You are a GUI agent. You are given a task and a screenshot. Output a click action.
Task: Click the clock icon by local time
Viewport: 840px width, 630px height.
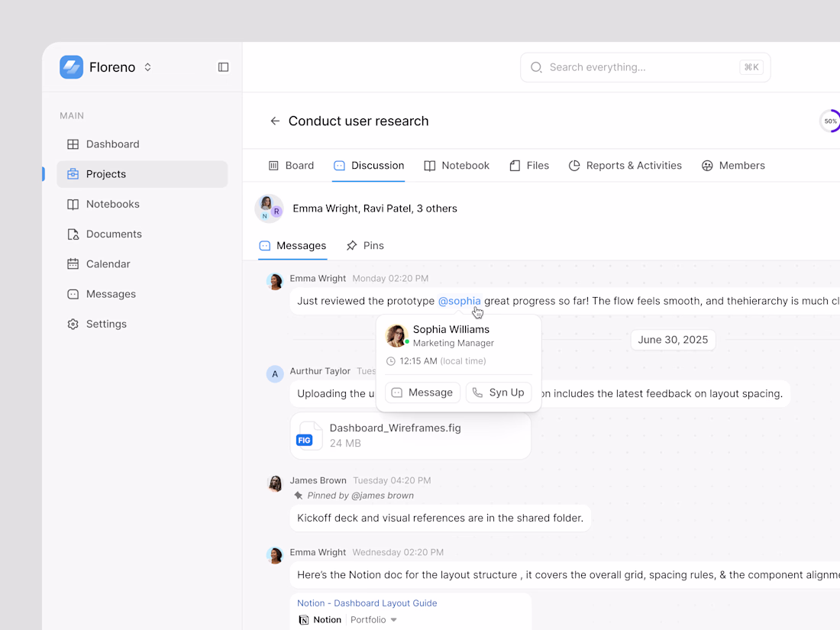(x=391, y=361)
